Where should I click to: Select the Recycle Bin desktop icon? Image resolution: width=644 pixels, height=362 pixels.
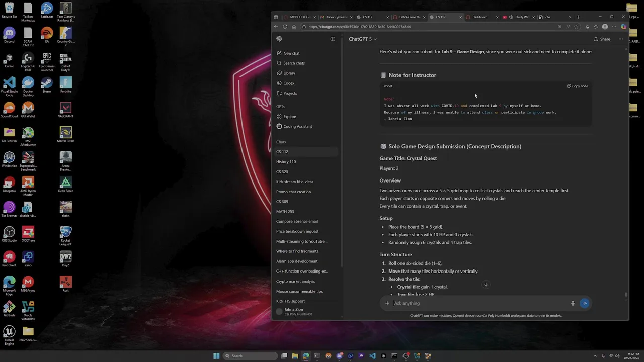tap(9, 11)
